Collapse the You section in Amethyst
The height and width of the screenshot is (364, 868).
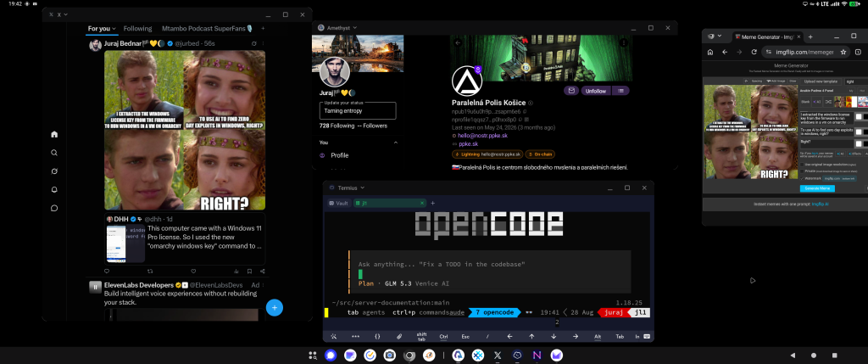point(395,143)
